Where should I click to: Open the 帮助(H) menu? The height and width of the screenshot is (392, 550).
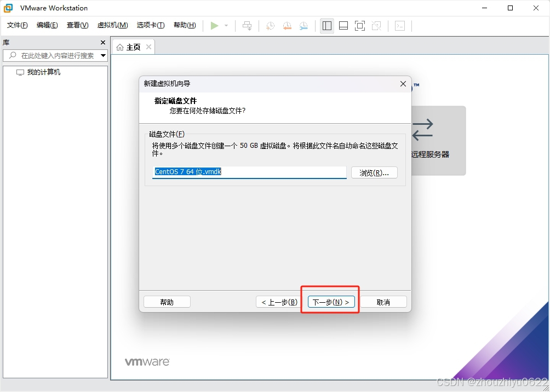coord(185,25)
